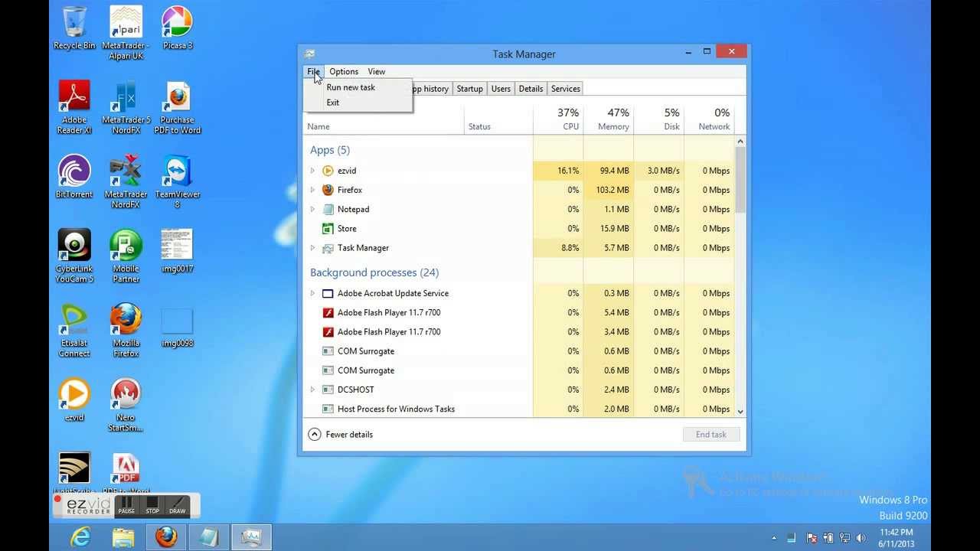This screenshot has width=980, height=551.
Task: Click the Adobe Flash Player 5.4 MB icon
Action: pyautogui.click(x=328, y=312)
